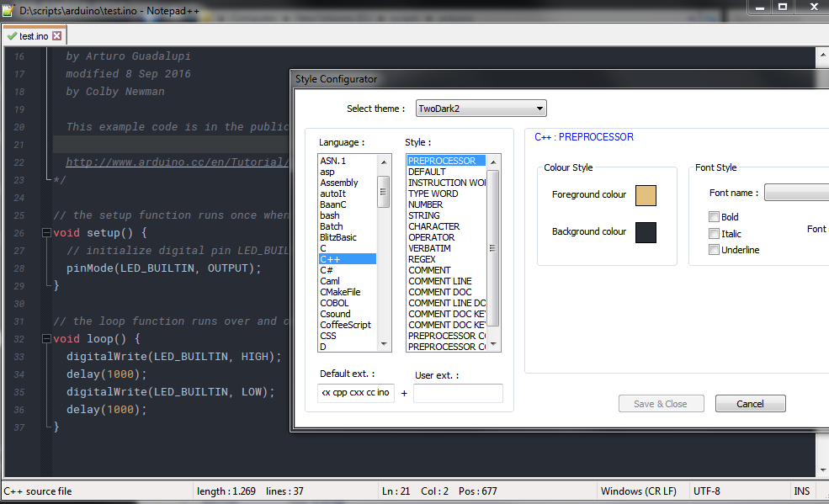This screenshot has height=504, width=829.
Task: Click the Style list scroll-down arrow
Action: tap(492, 344)
